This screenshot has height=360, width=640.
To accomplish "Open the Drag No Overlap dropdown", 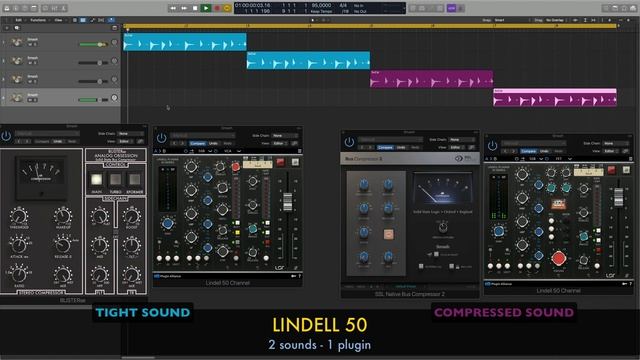I will pos(555,20).
